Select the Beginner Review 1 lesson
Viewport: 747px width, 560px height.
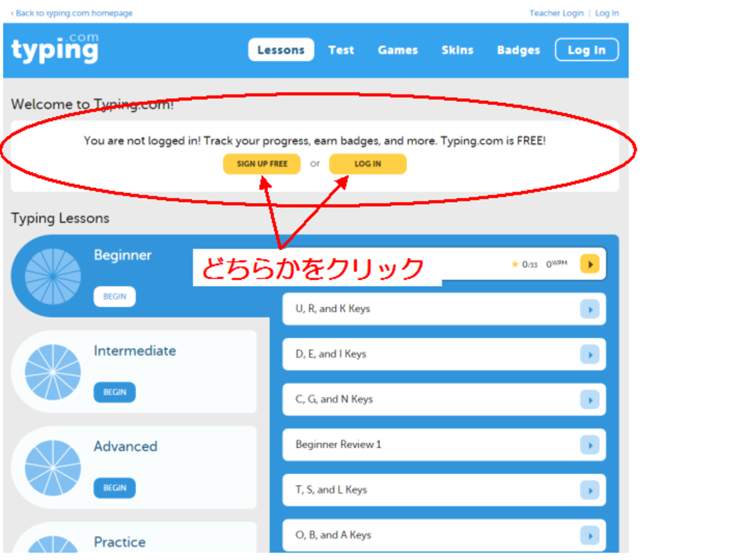444,445
